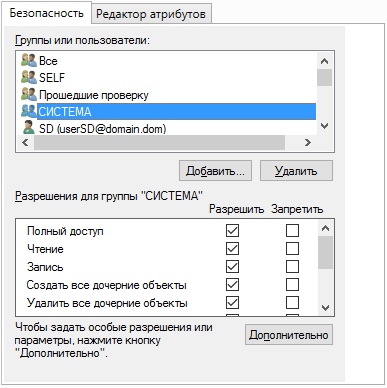
Task: Click permissions list down arrow
Action: click(325, 307)
